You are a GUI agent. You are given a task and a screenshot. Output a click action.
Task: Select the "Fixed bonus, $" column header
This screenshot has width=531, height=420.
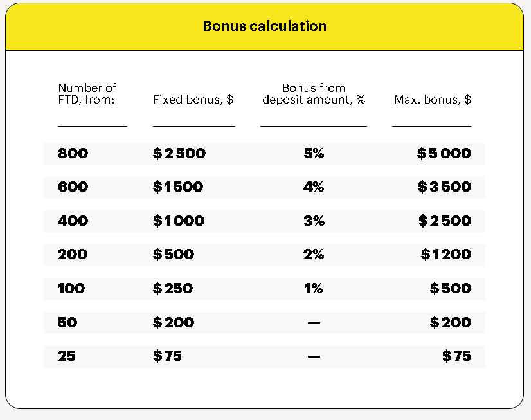[x=193, y=100]
